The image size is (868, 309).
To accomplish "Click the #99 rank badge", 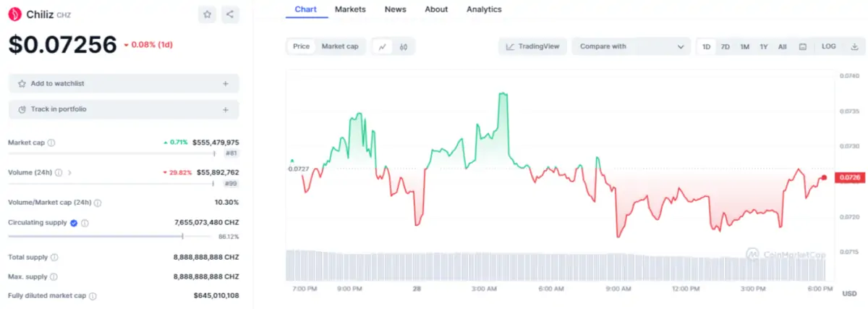I will pyautogui.click(x=231, y=184).
